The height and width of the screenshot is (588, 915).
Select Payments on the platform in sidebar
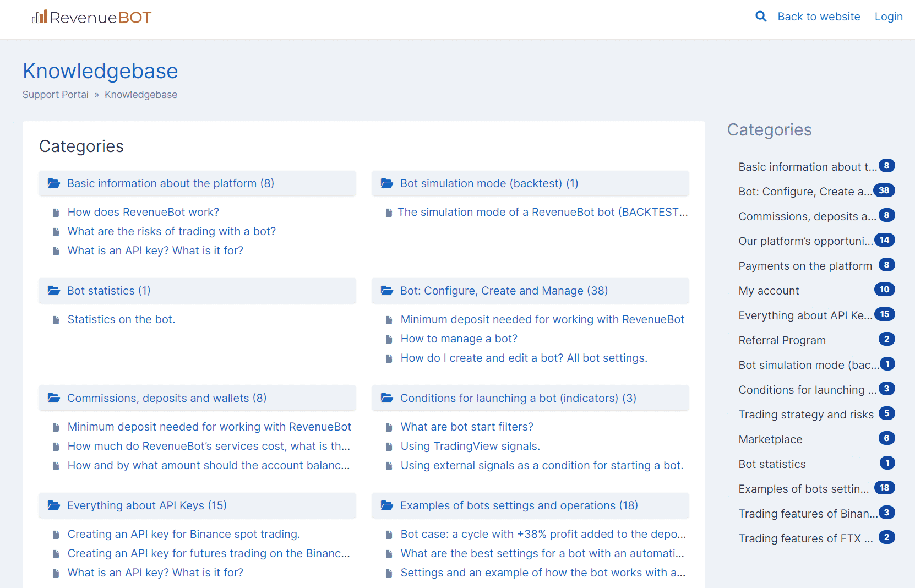(x=805, y=266)
